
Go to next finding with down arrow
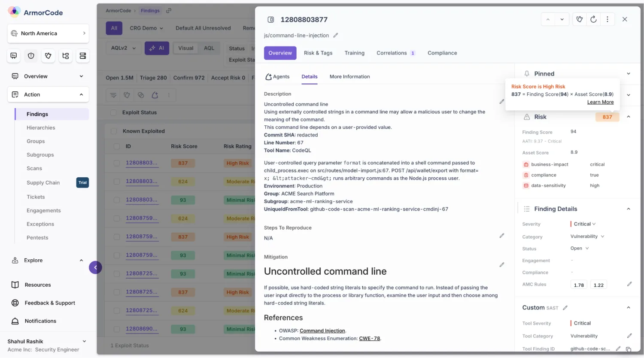tap(562, 19)
